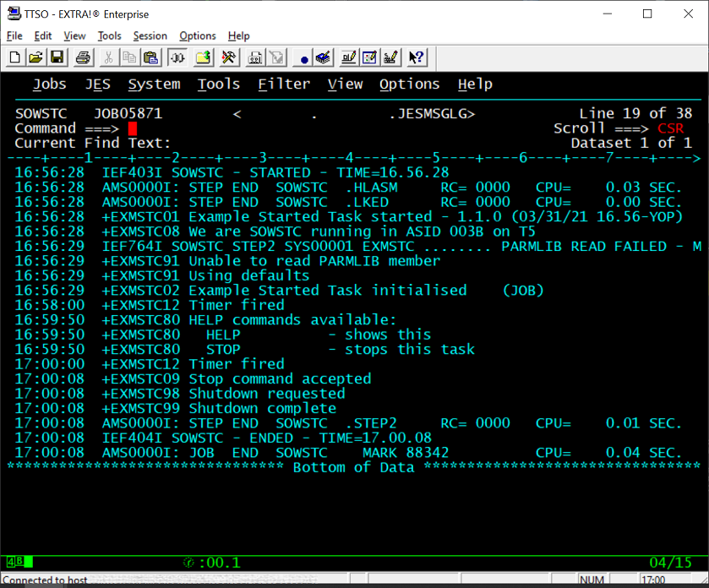This screenshot has width=709, height=588.
Task: Open the terminal Help pull-down
Action: coord(475,84)
